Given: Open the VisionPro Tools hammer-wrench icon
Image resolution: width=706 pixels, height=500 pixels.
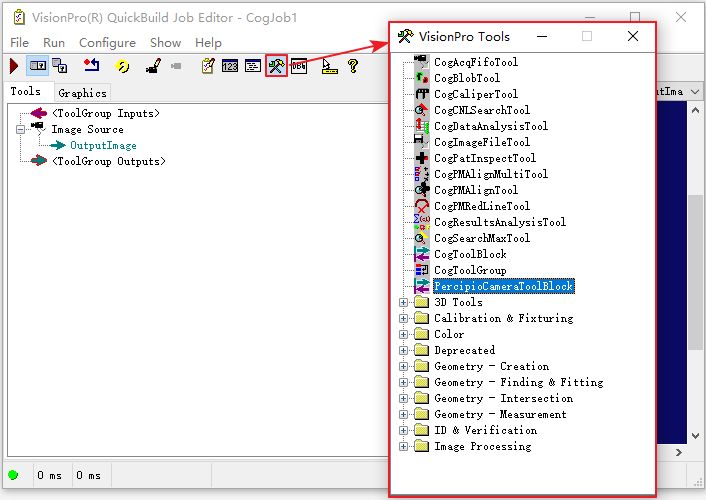Looking at the screenshot, I should coord(276,66).
